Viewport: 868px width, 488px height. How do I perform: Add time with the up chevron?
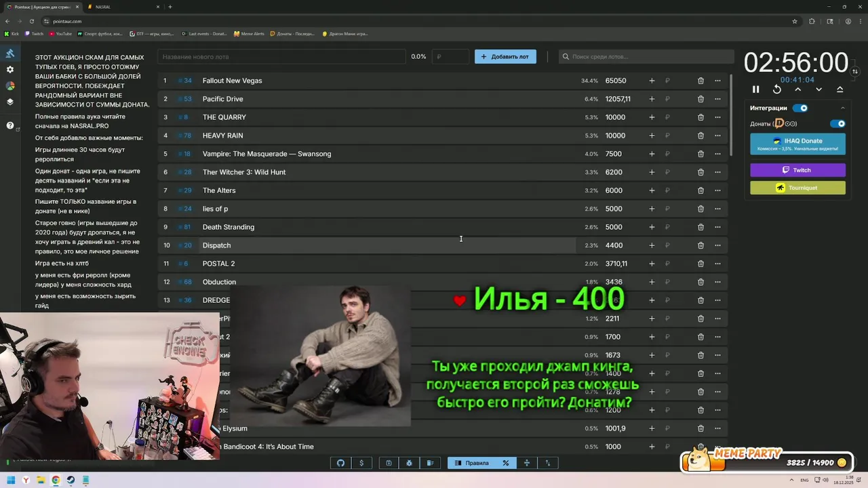pos(798,89)
